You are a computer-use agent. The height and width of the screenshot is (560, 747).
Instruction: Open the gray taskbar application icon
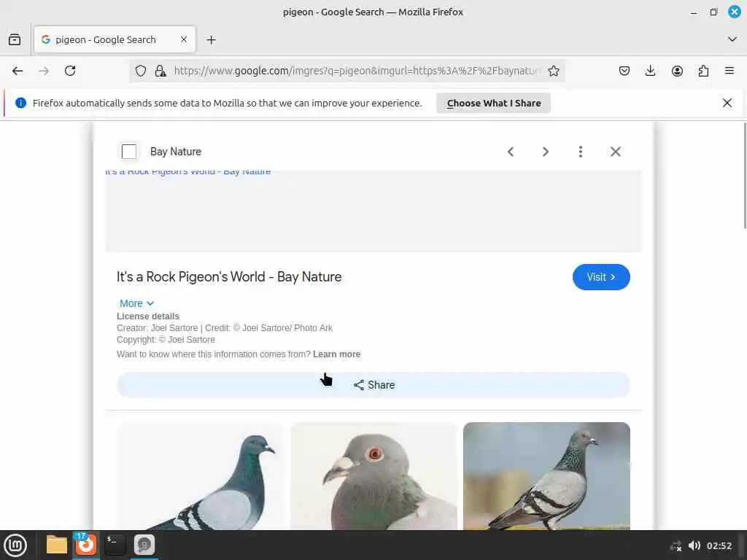[144, 545]
